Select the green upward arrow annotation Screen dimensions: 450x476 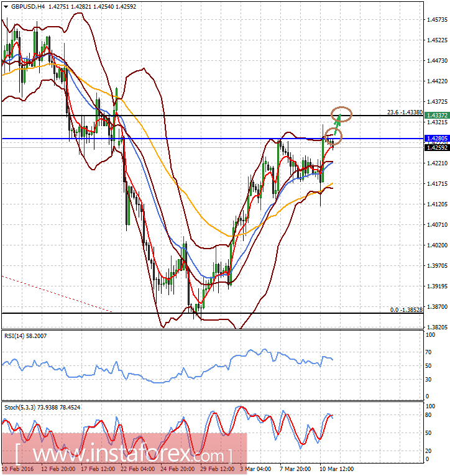click(337, 126)
